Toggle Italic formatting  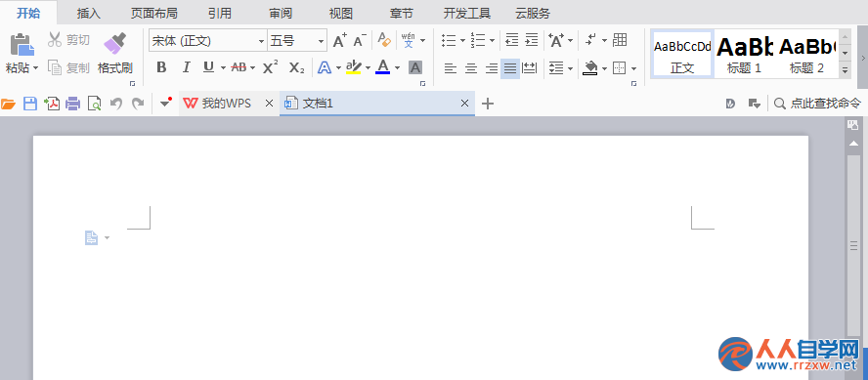(x=186, y=67)
